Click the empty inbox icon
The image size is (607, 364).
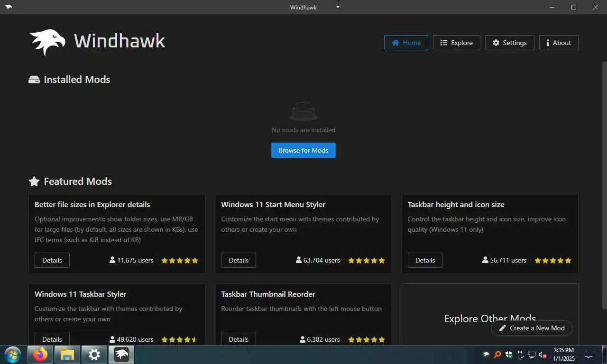(303, 111)
